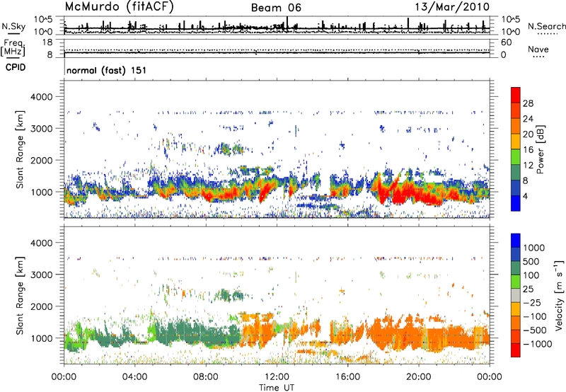Select the 24 label on Power colorbar
This screenshot has height=392, width=566.
pos(528,119)
